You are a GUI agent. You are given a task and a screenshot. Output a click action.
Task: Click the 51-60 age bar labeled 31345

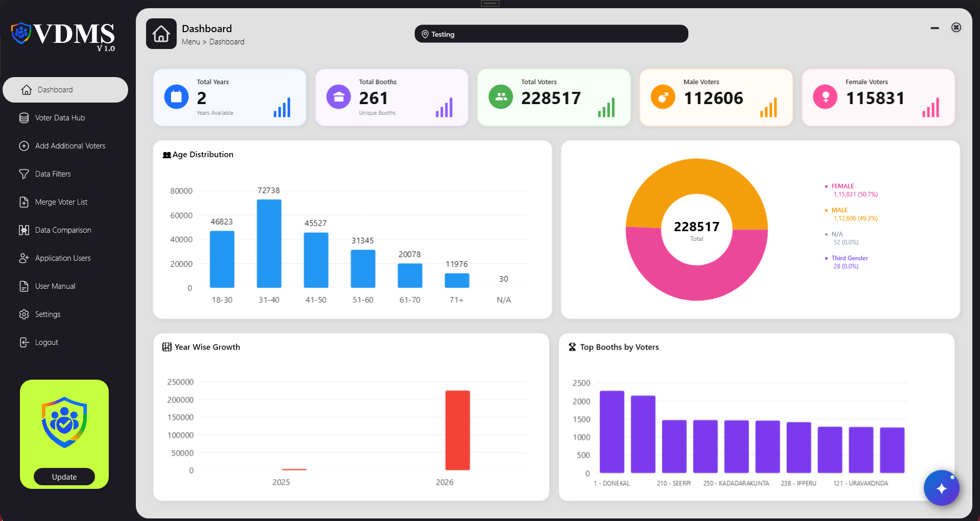(x=363, y=269)
